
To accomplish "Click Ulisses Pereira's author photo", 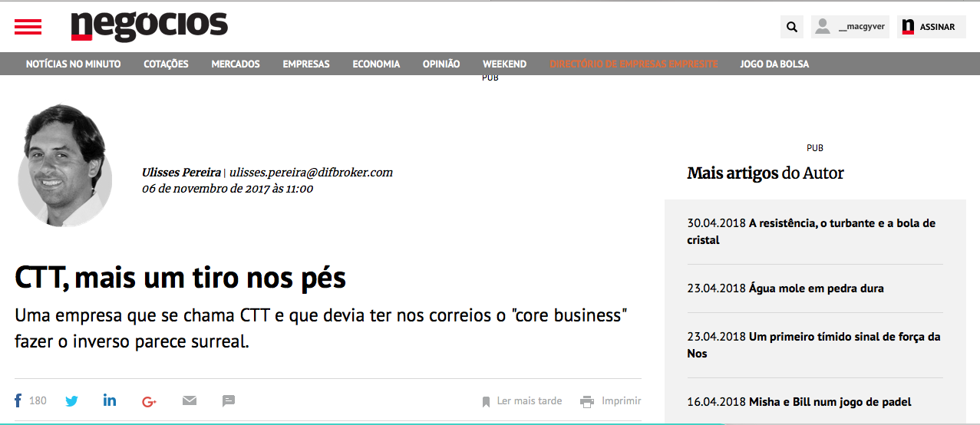I will pos(64,167).
